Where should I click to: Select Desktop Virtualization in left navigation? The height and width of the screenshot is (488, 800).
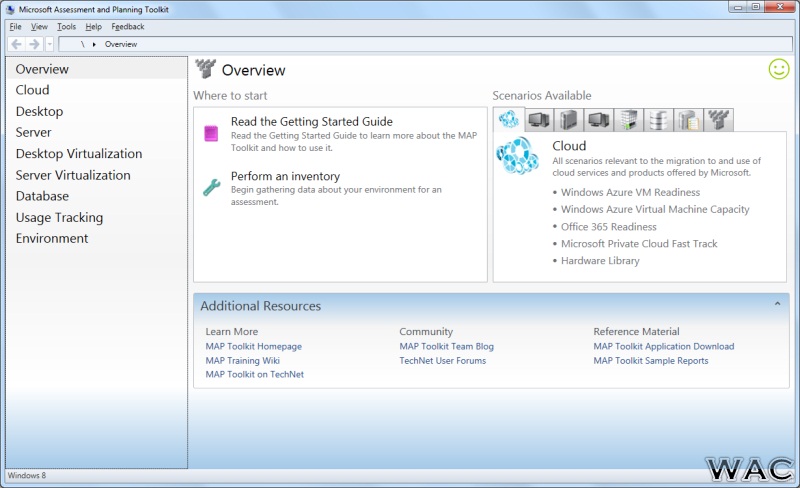click(97, 154)
